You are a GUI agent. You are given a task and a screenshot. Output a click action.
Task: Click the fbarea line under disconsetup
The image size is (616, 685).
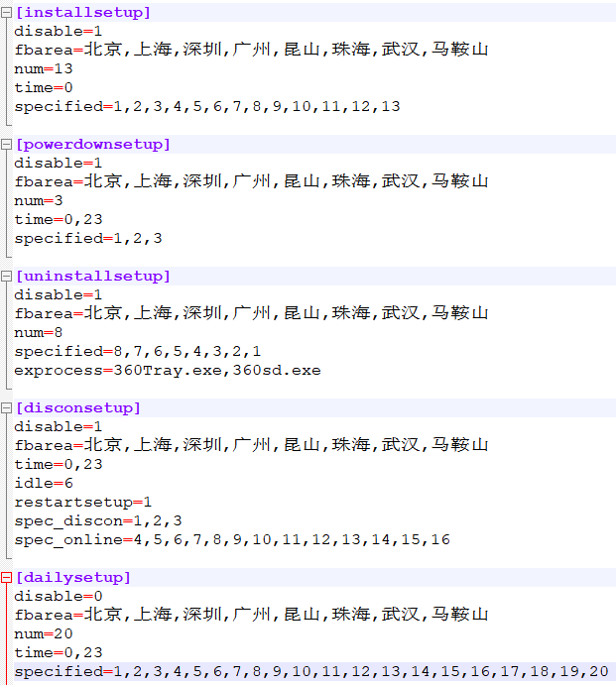[x=251, y=445]
